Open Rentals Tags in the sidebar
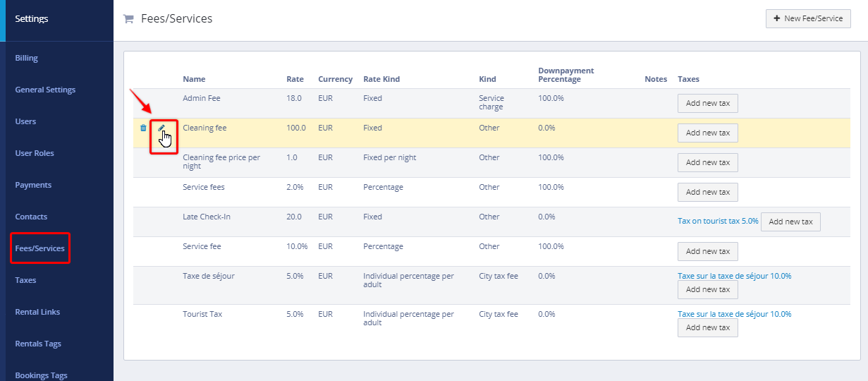This screenshot has height=381, width=868. (38, 344)
